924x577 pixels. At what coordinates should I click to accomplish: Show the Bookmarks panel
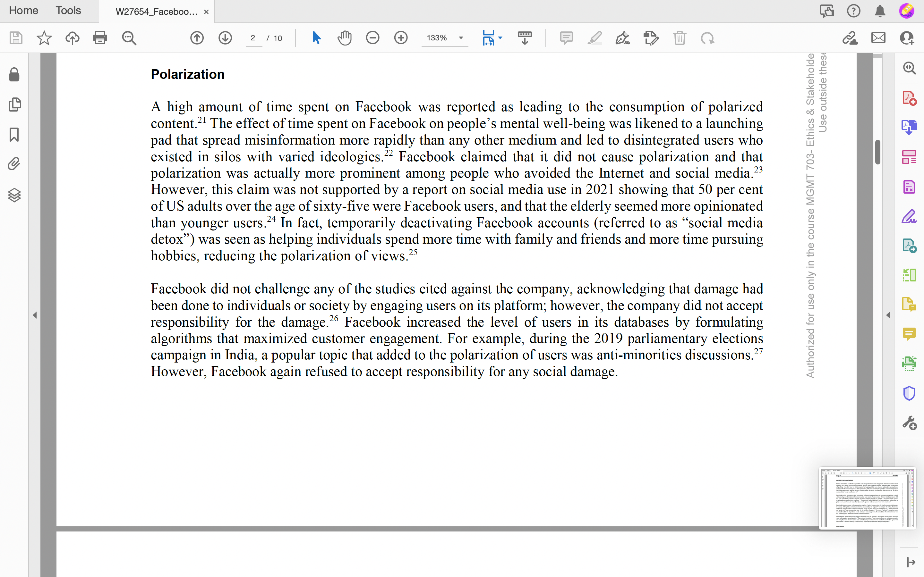(14, 135)
